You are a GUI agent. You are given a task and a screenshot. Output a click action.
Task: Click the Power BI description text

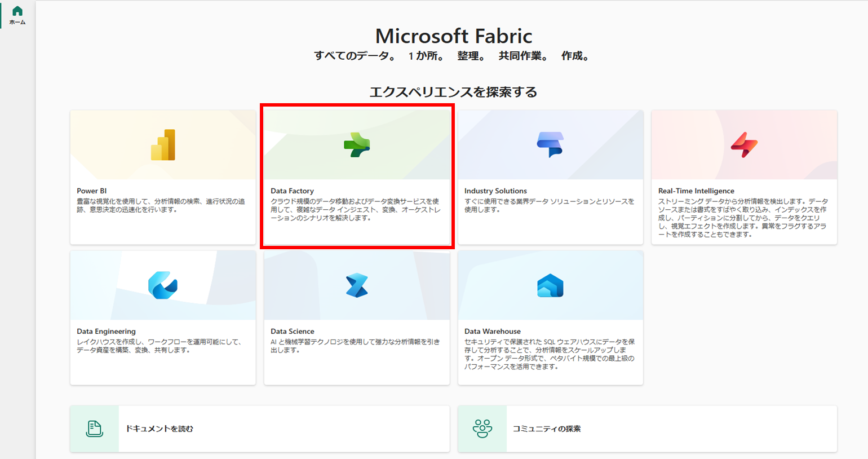(161, 205)
